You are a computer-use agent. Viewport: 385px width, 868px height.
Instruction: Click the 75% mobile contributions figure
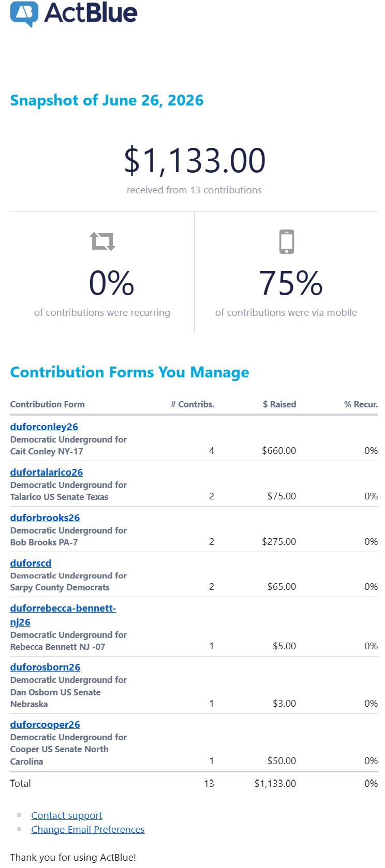pos(291,283)
